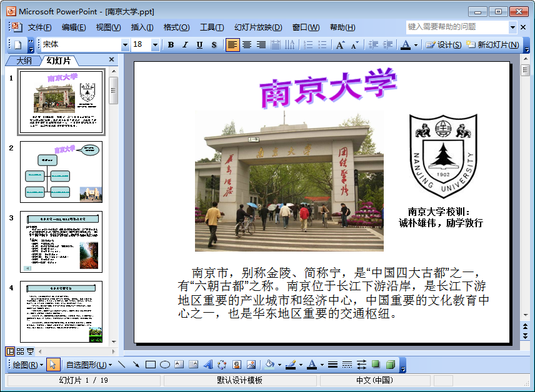The image size is (535, 392).
Task: Insert a vertical Text Box
Action: (x=194, y=365)
